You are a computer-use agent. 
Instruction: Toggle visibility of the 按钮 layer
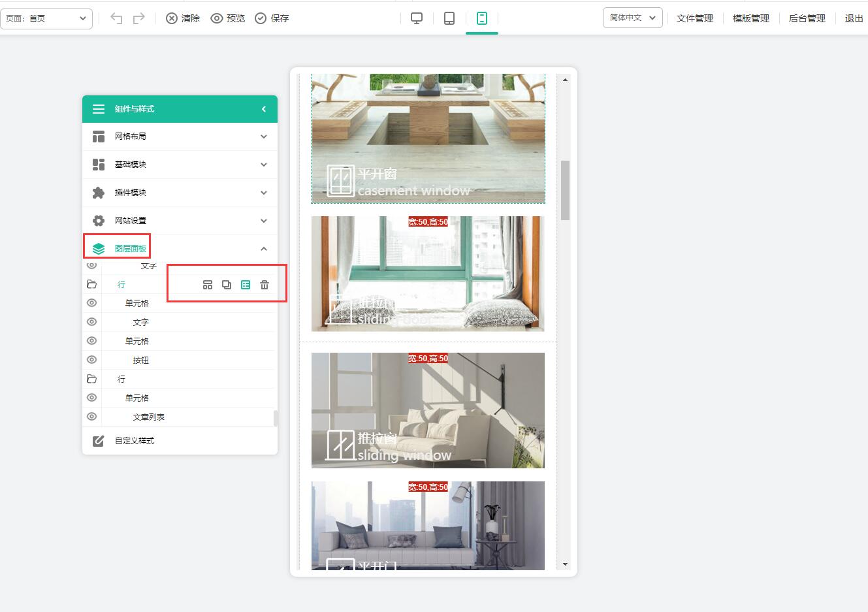click(92, 360)
